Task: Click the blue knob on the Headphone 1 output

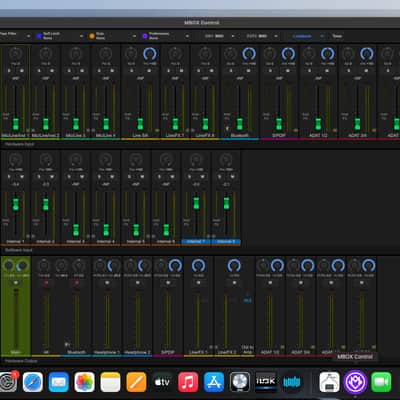Action: point(113,266)
